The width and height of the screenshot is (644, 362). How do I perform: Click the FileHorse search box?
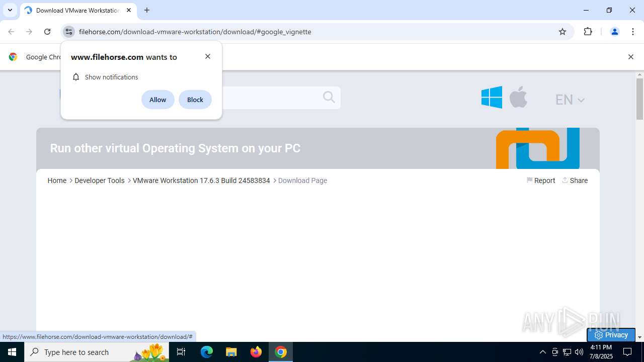pos(272,98)
